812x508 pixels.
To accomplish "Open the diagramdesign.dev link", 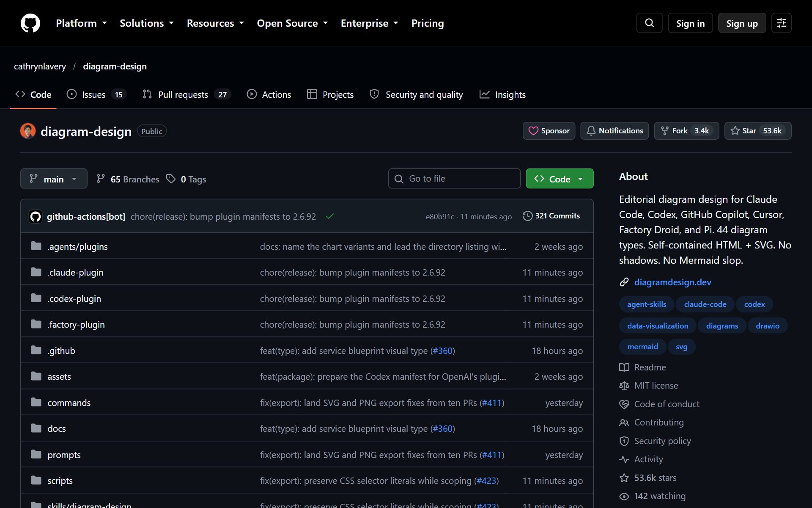I will pyautogui.click(x=672, y=282).
